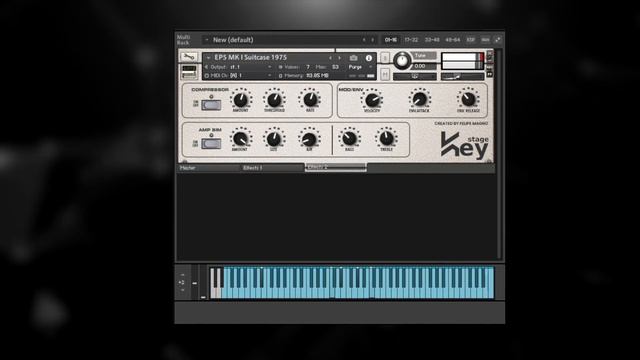Click the pan slider below the Tune knob
The width and height of the screenshot is (640, 360).
(x=415, y=76)
